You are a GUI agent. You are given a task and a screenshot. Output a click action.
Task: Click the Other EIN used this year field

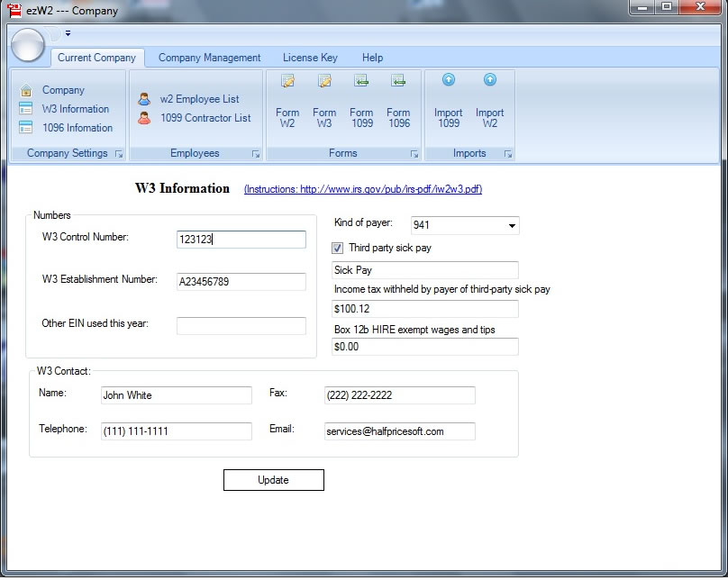(x=241, y=326)
